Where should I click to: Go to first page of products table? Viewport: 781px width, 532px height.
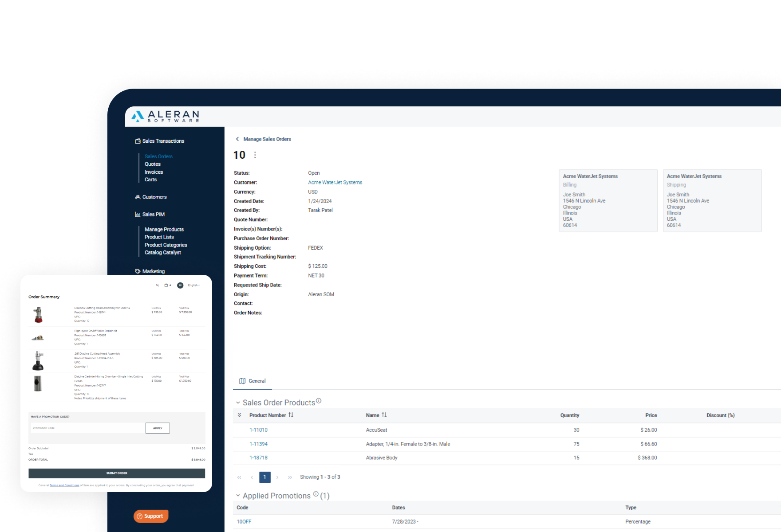coord(239,477)
